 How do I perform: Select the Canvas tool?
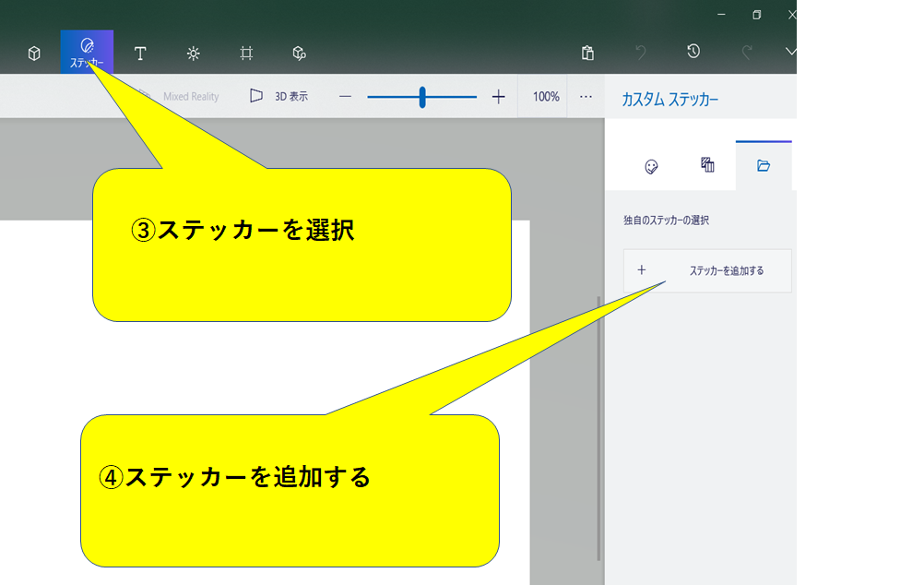[x=246, y=54]
